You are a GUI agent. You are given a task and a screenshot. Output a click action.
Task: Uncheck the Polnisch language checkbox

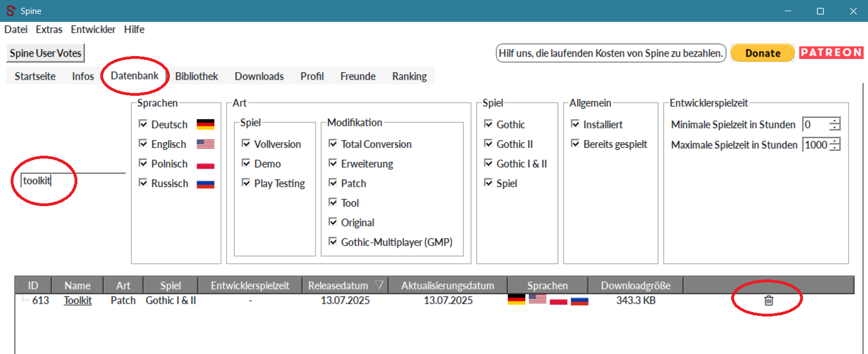click(x=143, y=163)
